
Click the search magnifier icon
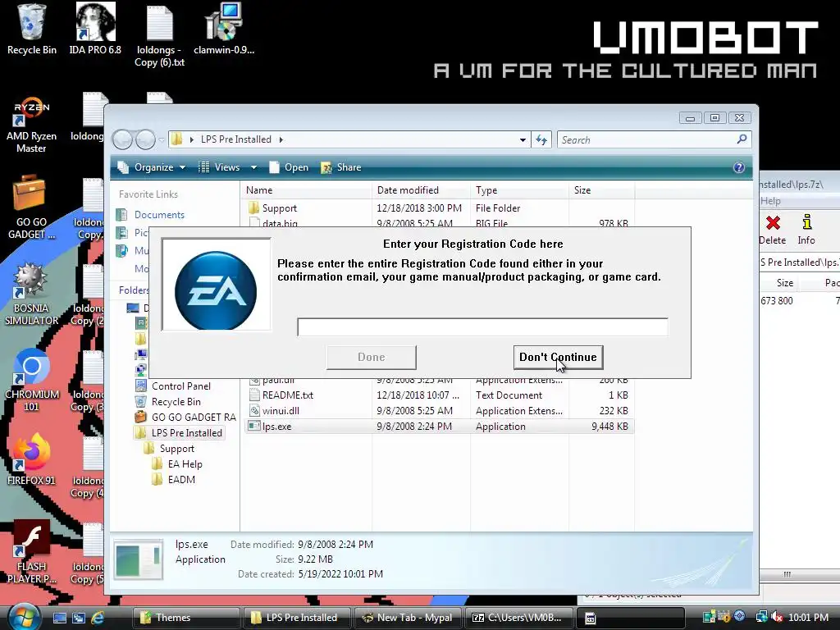coord(742,139)
